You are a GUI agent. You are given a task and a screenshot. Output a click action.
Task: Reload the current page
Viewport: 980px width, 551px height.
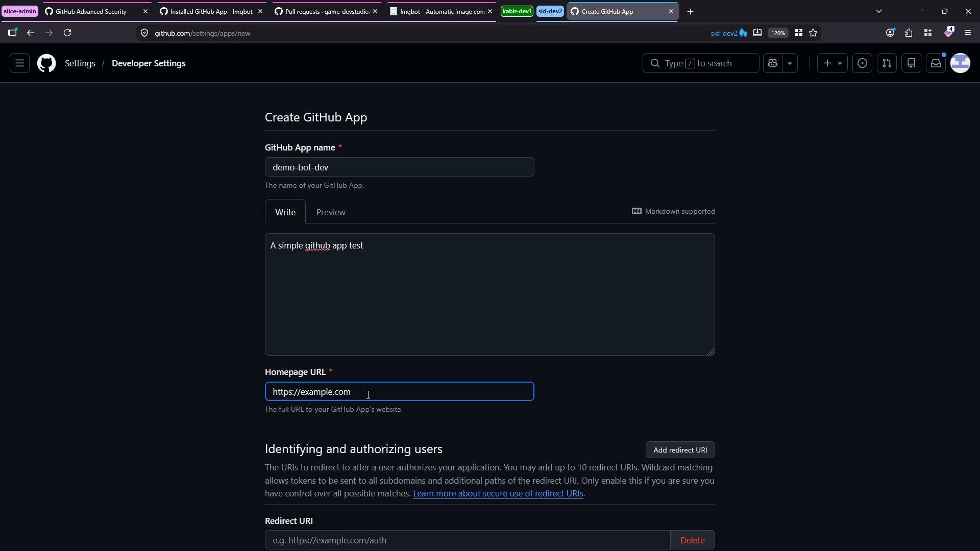67,33
